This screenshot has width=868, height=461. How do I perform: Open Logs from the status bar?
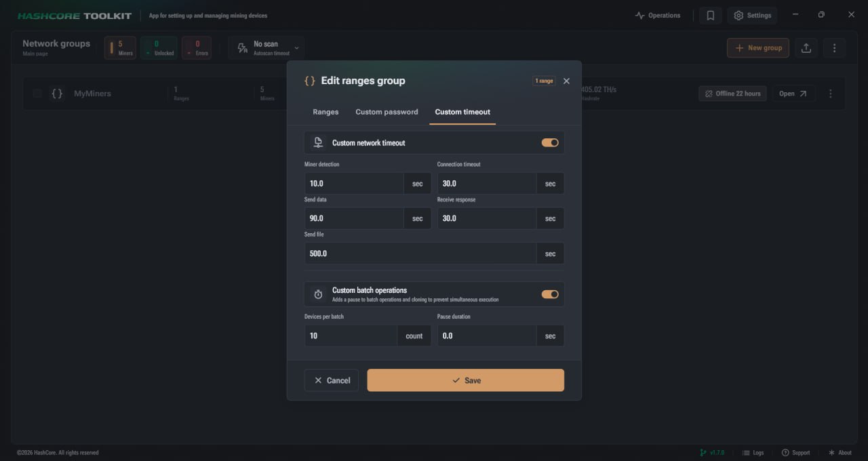pyautogui.click(x=753, y=453)
